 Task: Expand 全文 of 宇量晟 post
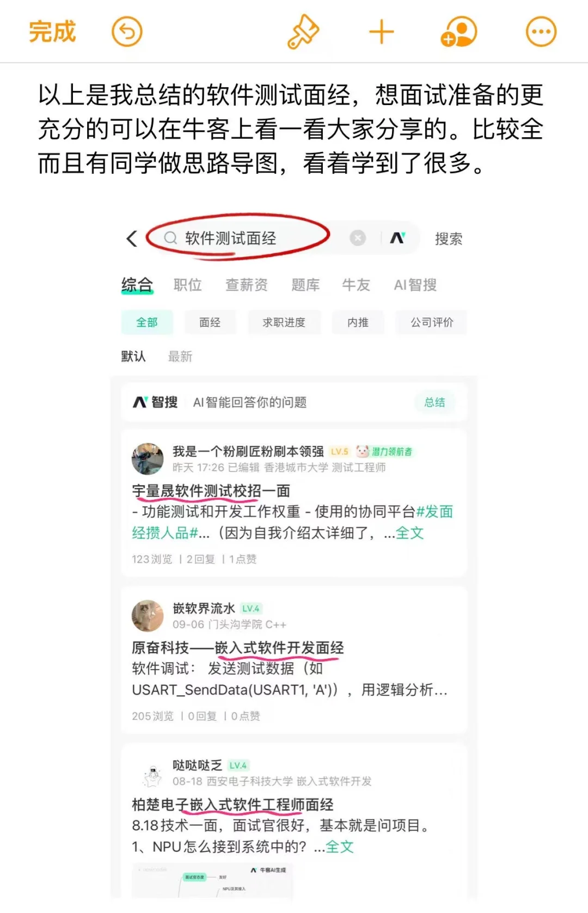pos(409,533)
